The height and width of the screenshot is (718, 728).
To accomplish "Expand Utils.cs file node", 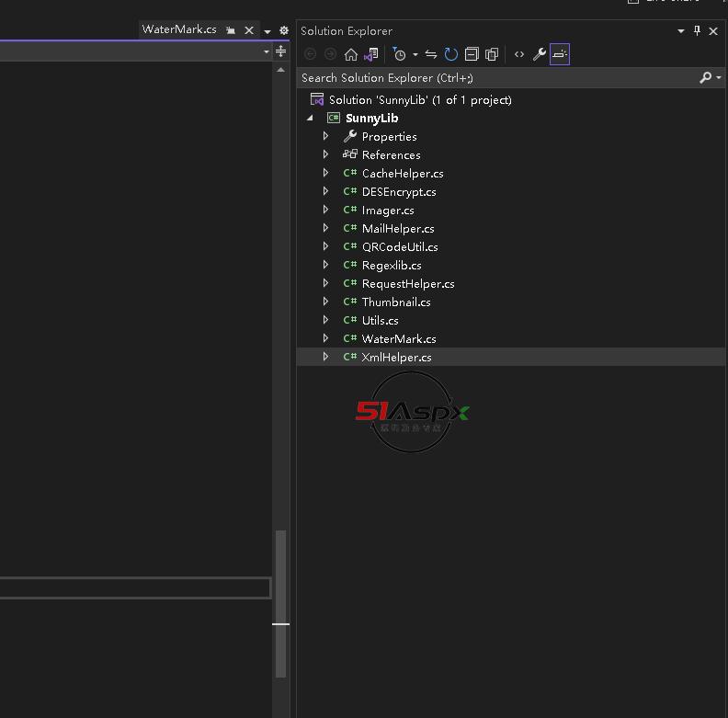I will (325, 320).
